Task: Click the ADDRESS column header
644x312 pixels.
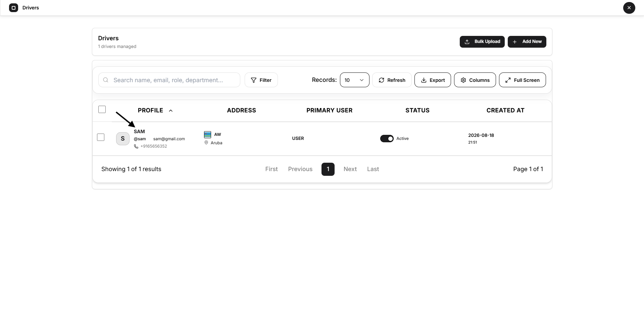Action: 241,110
